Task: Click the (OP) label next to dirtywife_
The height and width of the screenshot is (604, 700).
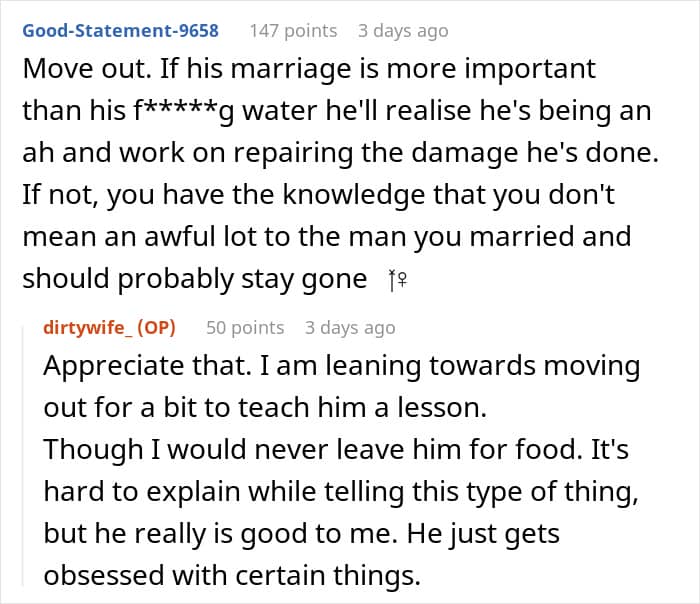Action: [156, 328]
